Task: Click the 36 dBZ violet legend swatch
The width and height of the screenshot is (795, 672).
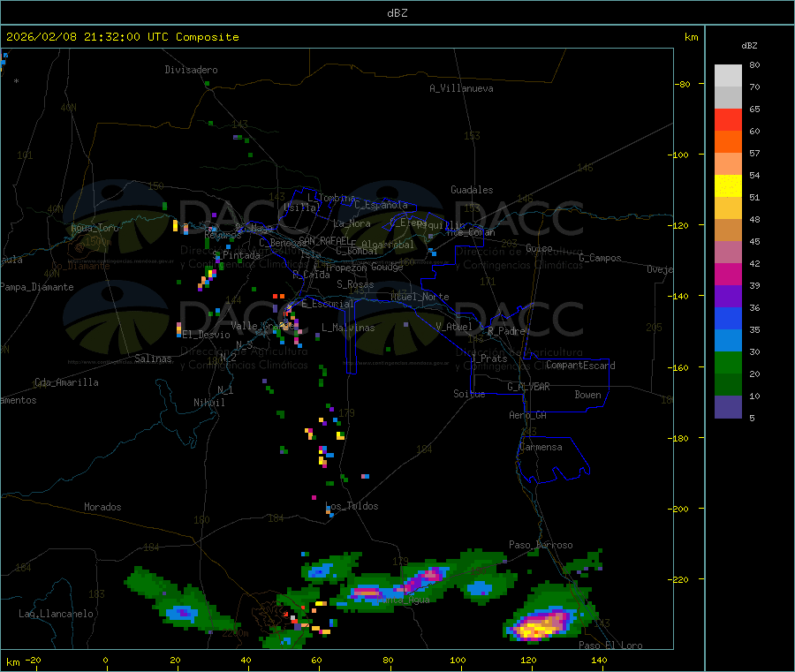Action: [x=728, y=297]
